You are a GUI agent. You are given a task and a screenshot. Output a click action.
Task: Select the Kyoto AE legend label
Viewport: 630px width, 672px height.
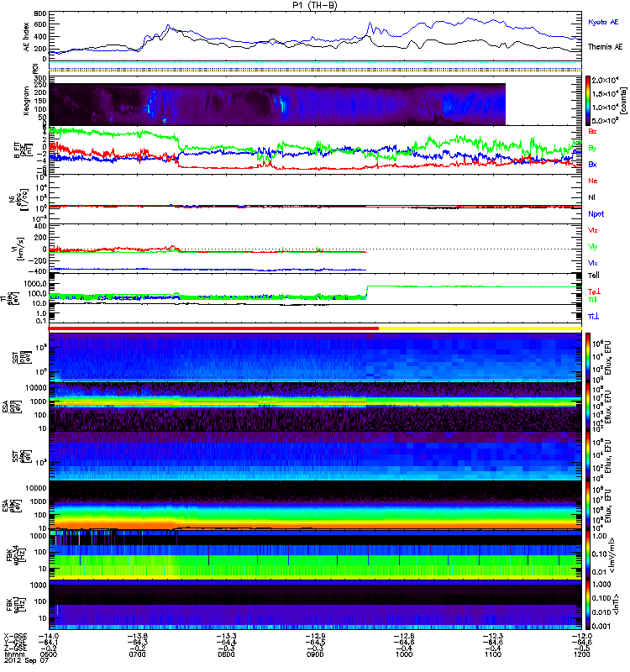click(603, 22)
